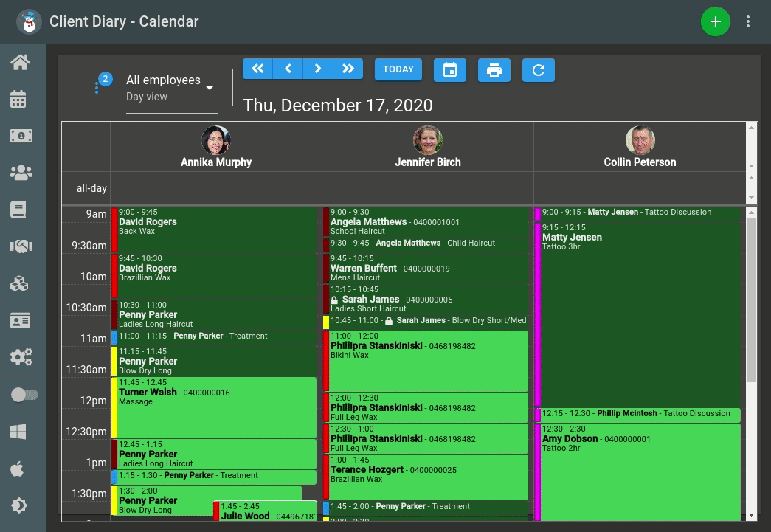
Task: Open the book/reports icon in sidebar
Action: [x=18, y=210]
